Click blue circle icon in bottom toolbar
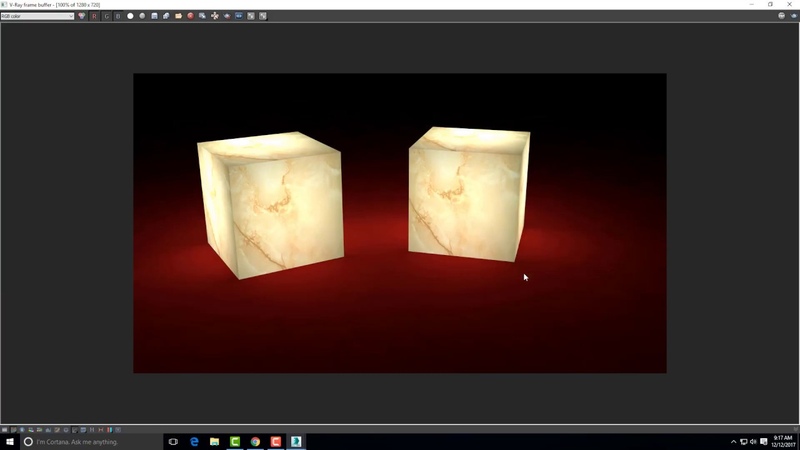 click(22, 430)
